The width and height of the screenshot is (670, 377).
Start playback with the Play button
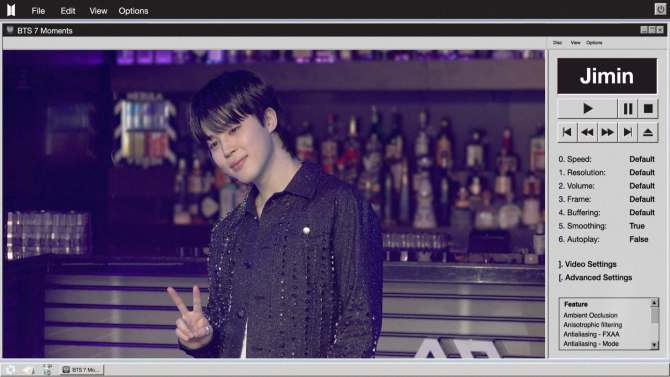pyautogui.click(x=588, y=109)
